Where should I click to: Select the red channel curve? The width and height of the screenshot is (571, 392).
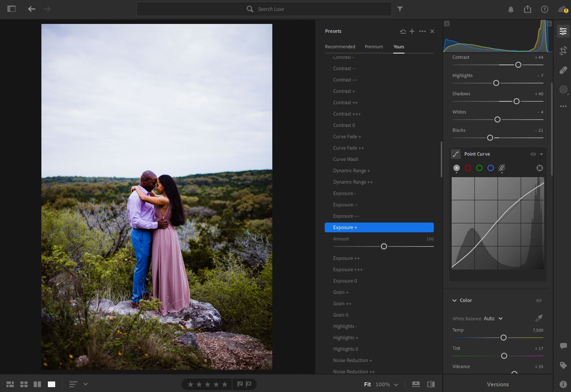click(468, 168)
